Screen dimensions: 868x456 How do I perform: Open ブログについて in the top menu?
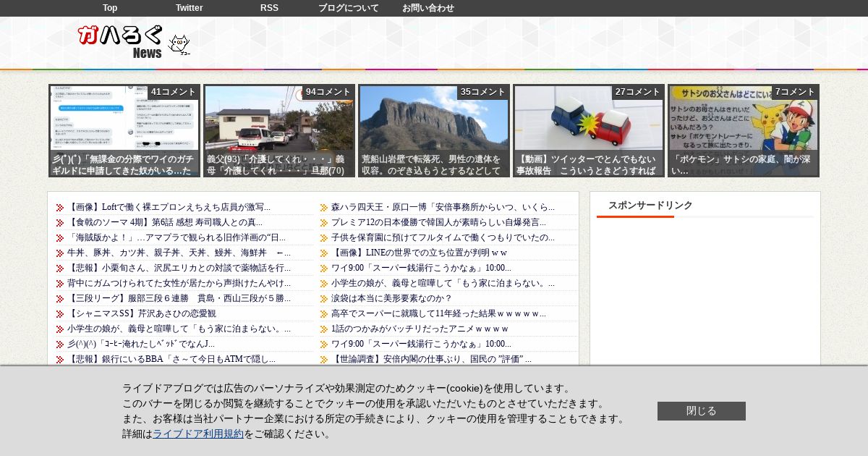pyautogui.click(x=349, y=8)
